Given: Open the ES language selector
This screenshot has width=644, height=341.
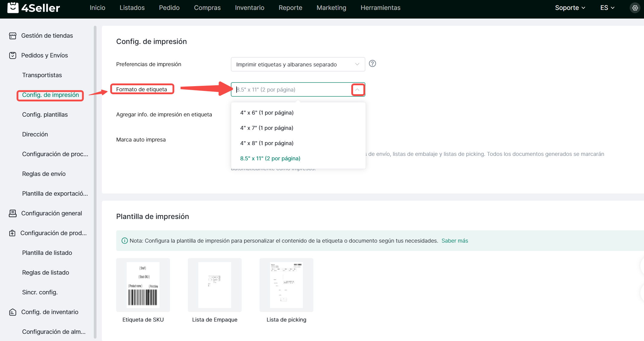Looking at the screenshot, I should coord(607,8).
